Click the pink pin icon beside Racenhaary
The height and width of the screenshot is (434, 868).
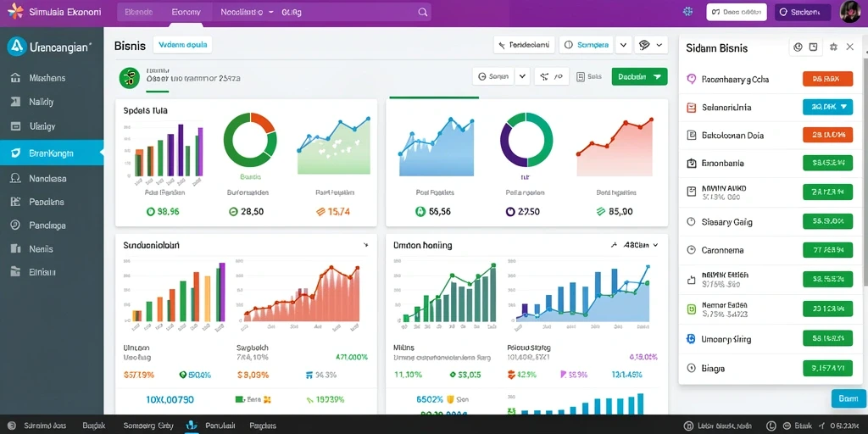click(691, 79)
